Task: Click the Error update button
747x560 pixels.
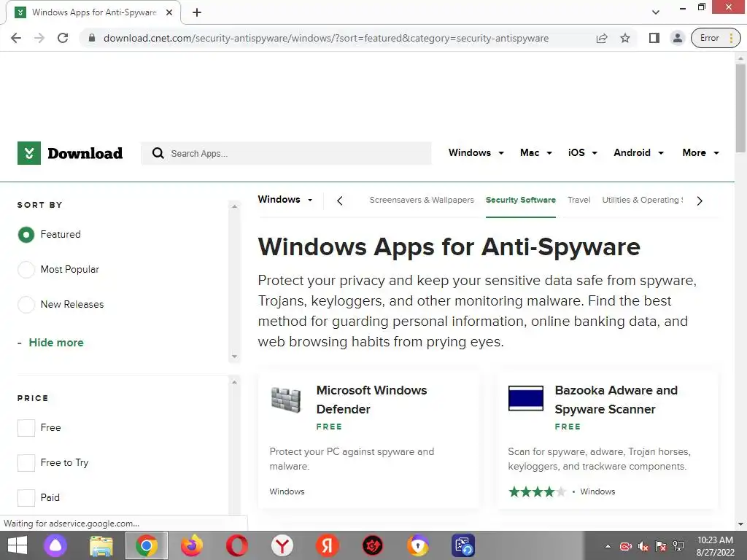Action: coord(716,38)
